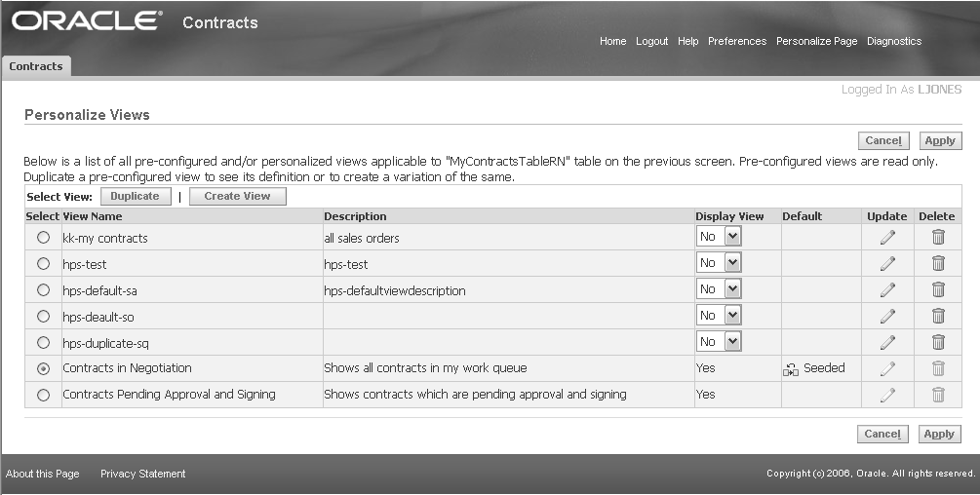Open Display View dropdown for kk-my contracts
The height and width of the screenshot is (495, 980).
719,236
